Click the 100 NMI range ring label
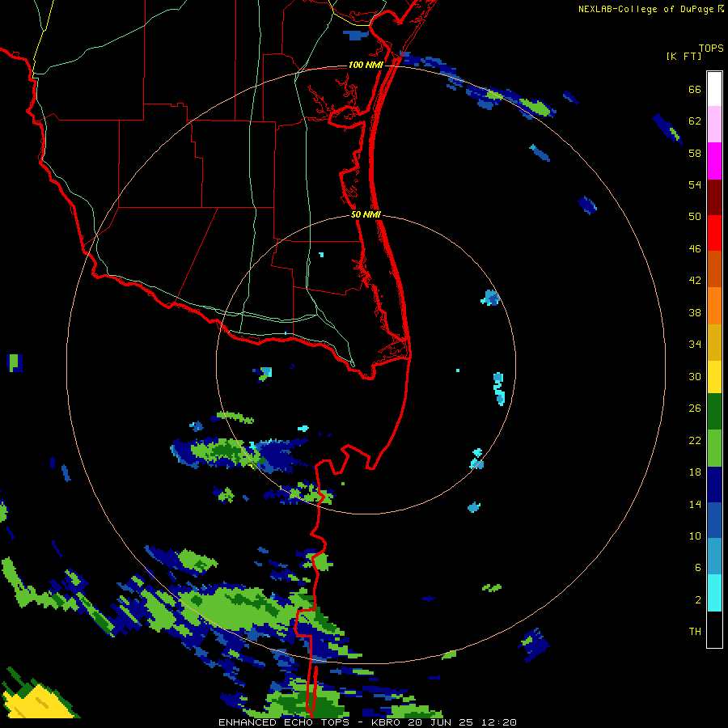Screen dimensions: 728x728 366,65
